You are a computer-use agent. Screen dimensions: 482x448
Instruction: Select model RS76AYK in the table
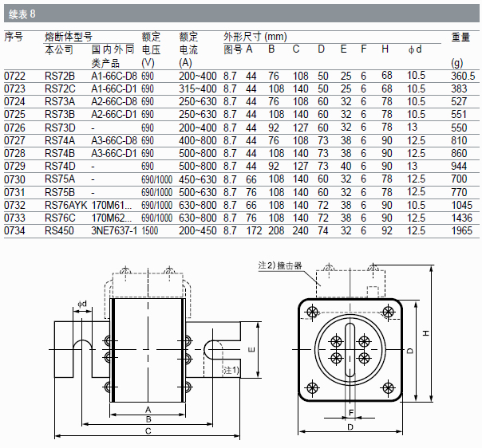point(65,206)
